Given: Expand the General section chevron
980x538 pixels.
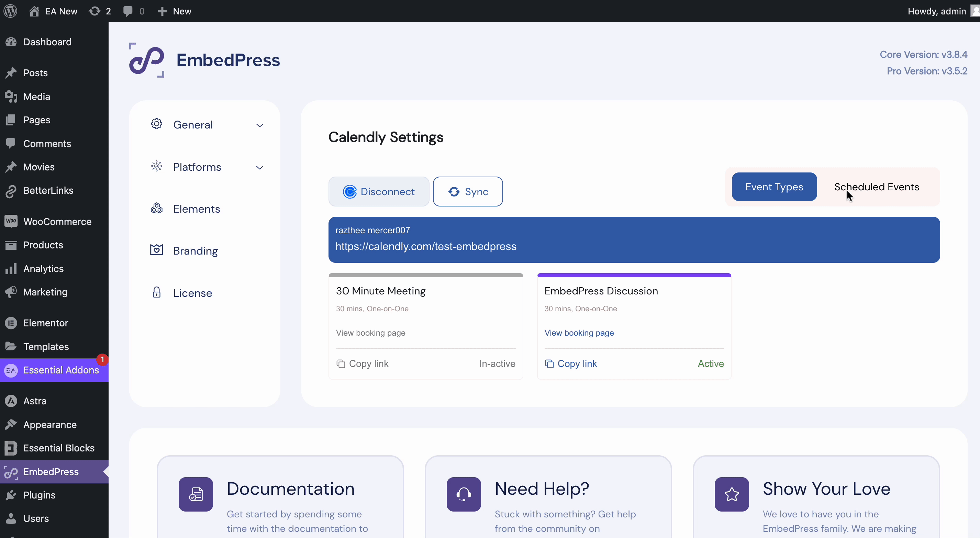Looking at the screenshot, I should [260, 125].
